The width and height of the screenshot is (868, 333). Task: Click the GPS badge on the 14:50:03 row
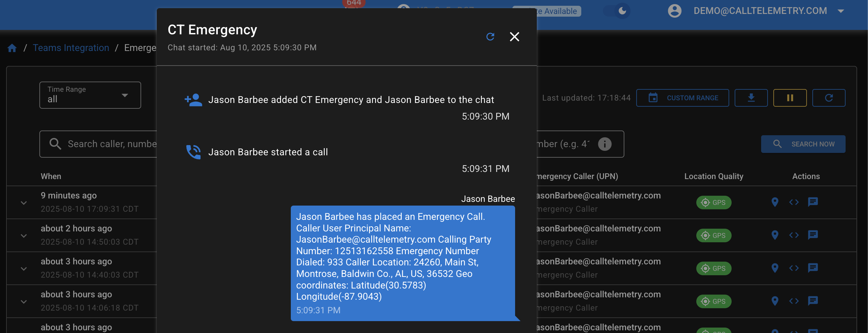tap(714, 235)
